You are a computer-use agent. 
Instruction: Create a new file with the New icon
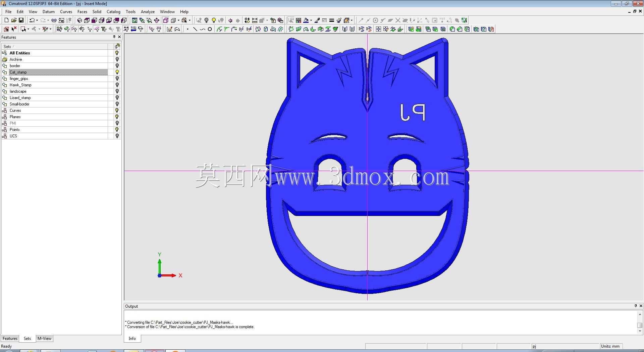pos(6,20)
